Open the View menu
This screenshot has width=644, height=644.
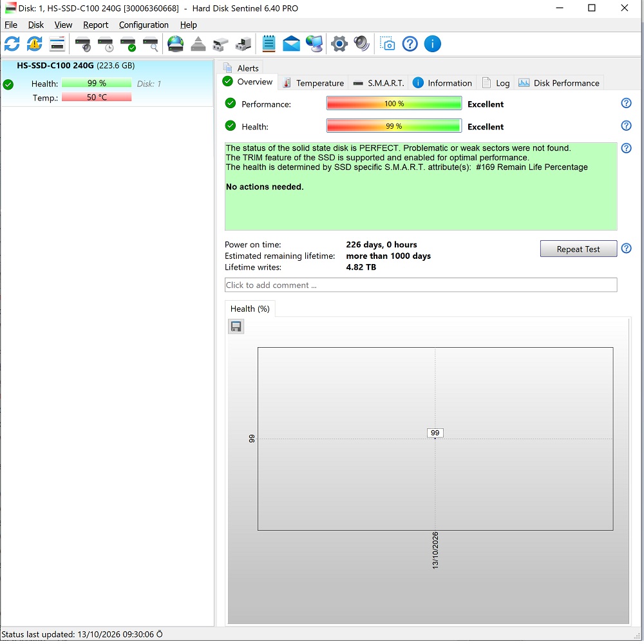click(x=63, y=25)
